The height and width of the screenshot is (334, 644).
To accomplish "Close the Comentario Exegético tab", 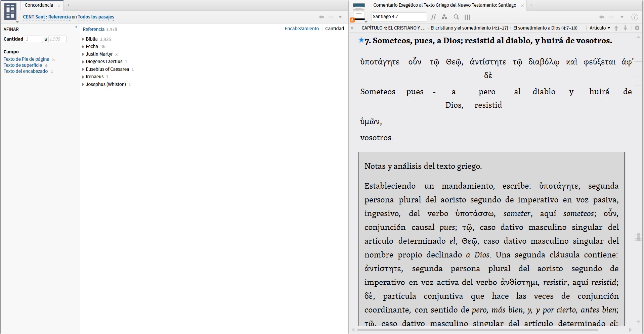I will 522,5.
